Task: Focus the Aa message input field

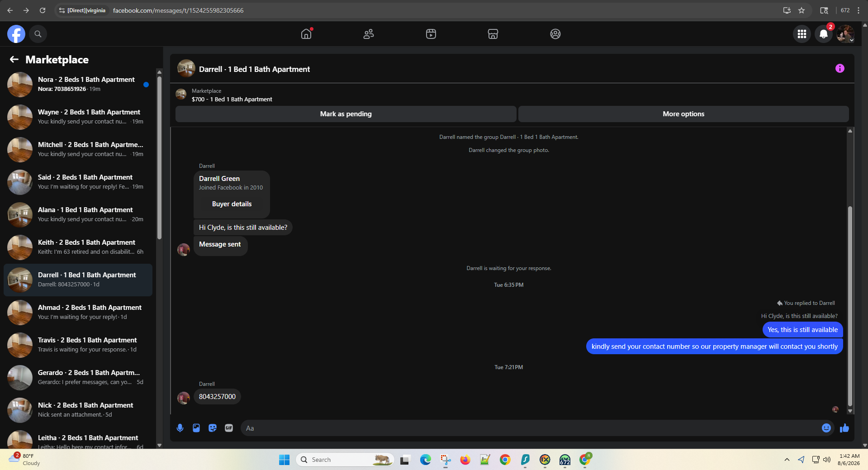Action: point(531,428)
